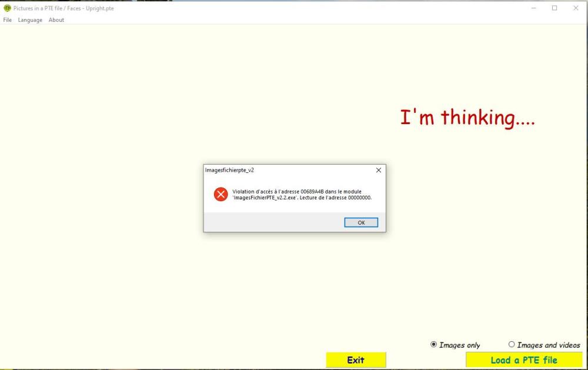Select the Images only radio button
This screenshot has height=370, width=588.
coord(434,345)
